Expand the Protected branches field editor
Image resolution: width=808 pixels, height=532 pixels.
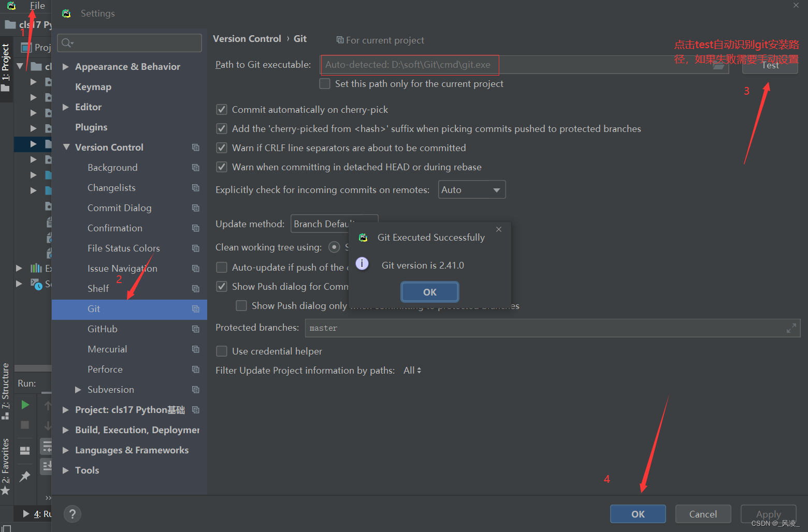[x=791, y=328]
